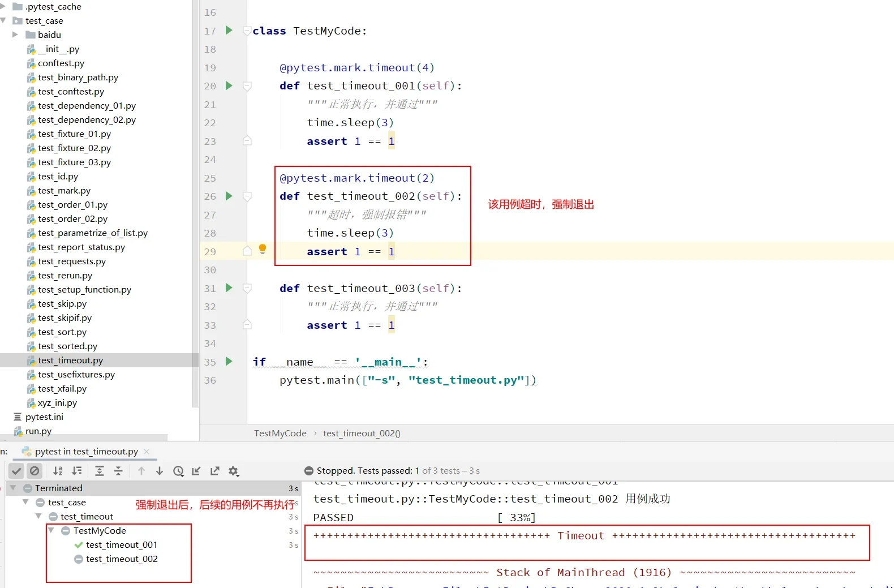Viewport: 894px width, 588px height.
Task: Open pytest.ini file
Action: click(x=44, y=417)
